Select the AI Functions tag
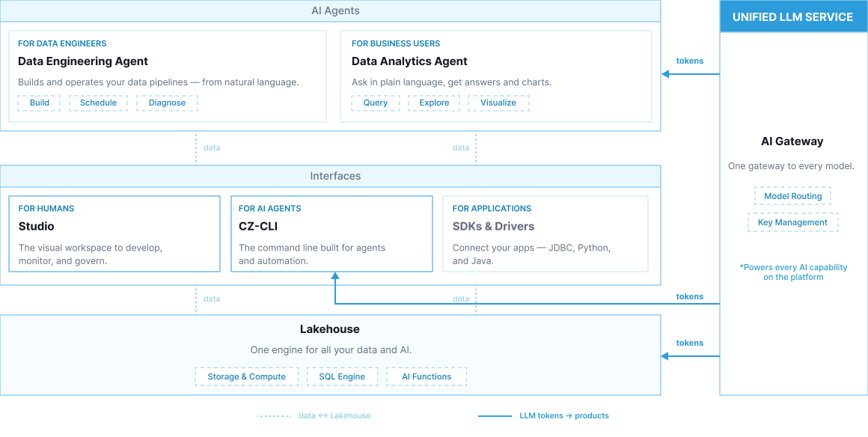 [427, 376]
